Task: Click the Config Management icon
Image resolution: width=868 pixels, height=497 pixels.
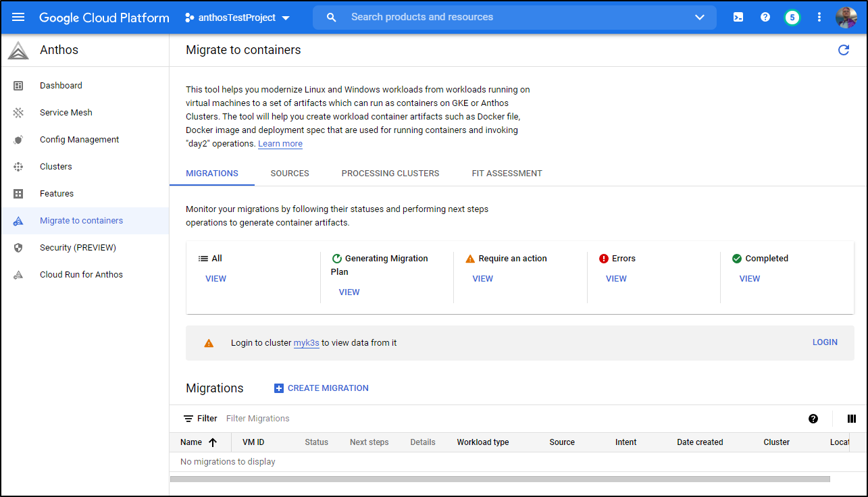Action: 18,140
